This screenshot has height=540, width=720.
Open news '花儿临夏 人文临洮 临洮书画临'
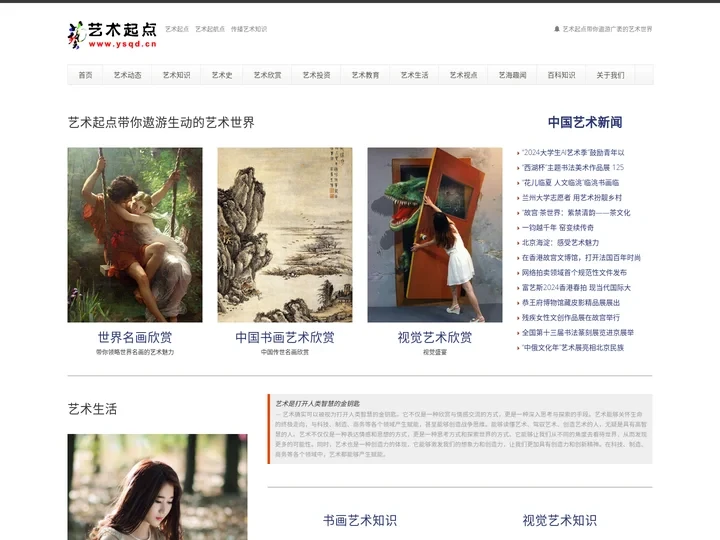click(570, 183)
